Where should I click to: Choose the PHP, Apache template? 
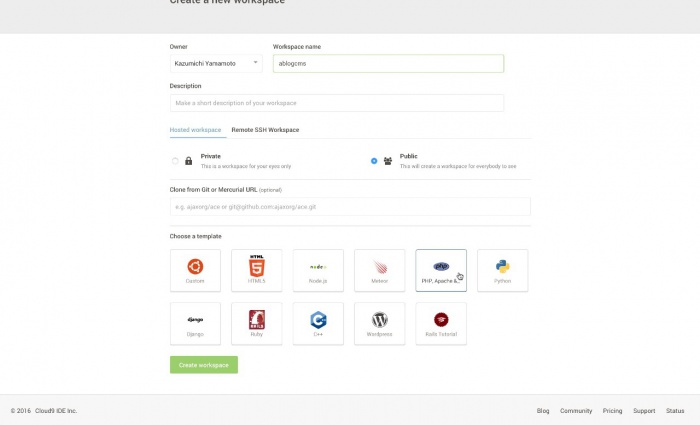coord(441,270)
